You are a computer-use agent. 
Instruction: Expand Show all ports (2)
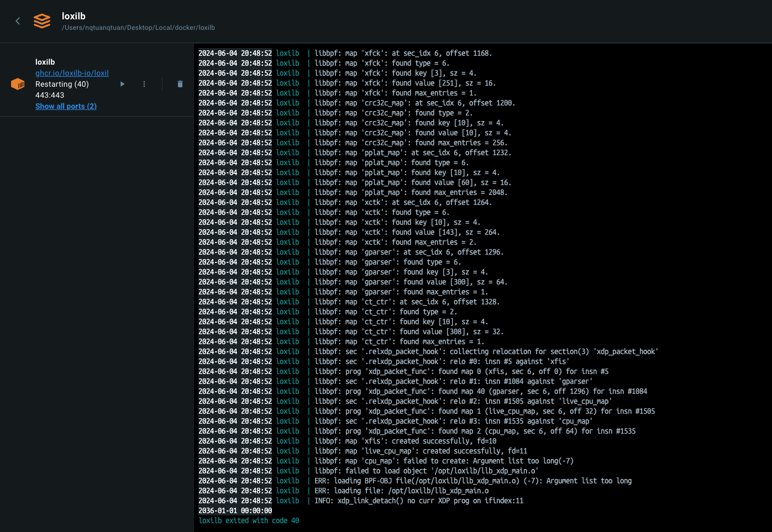[66, 106]
